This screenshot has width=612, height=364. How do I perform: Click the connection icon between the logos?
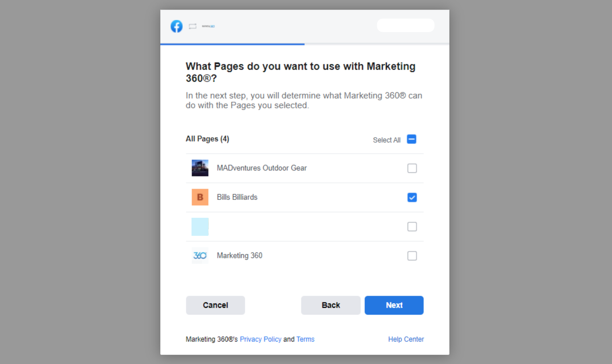click(x=193, y=26)
